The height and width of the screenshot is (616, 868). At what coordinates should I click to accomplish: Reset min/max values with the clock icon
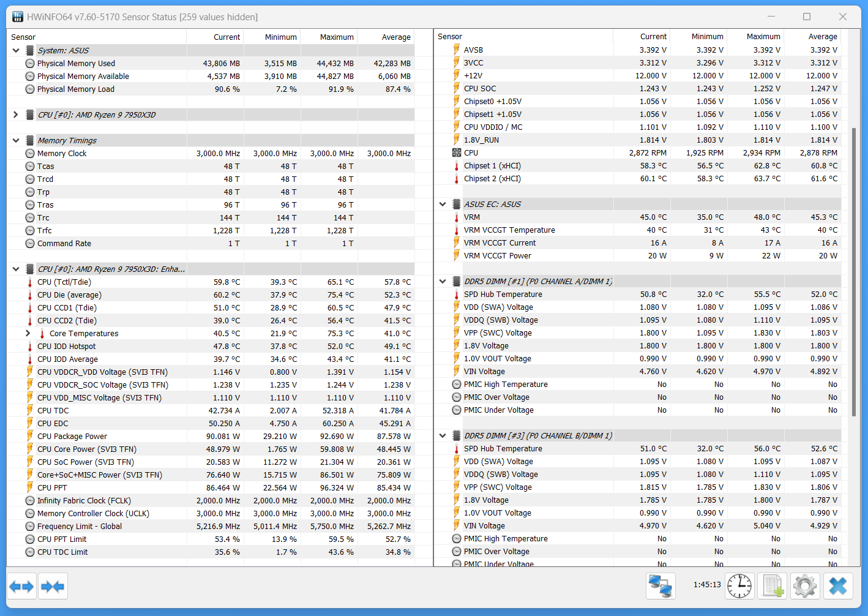[739, 586]
